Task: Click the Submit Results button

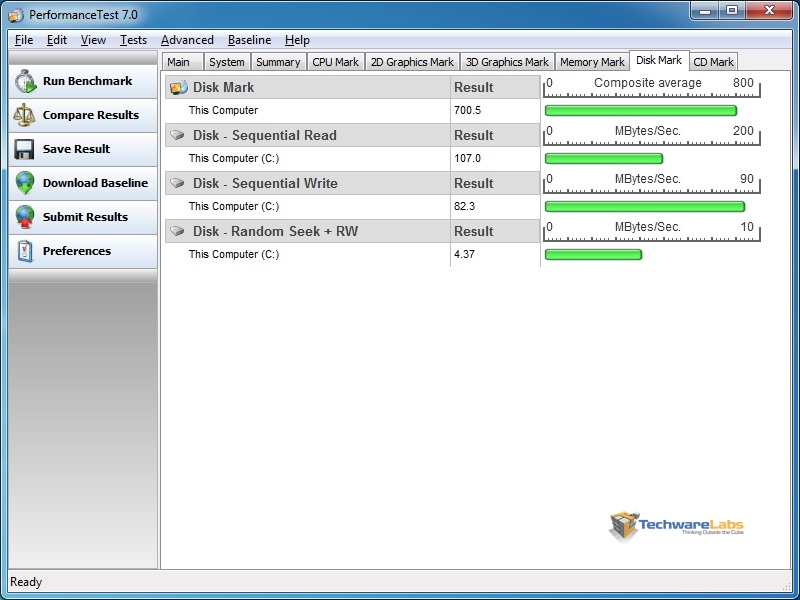Action: coord(84,217)
